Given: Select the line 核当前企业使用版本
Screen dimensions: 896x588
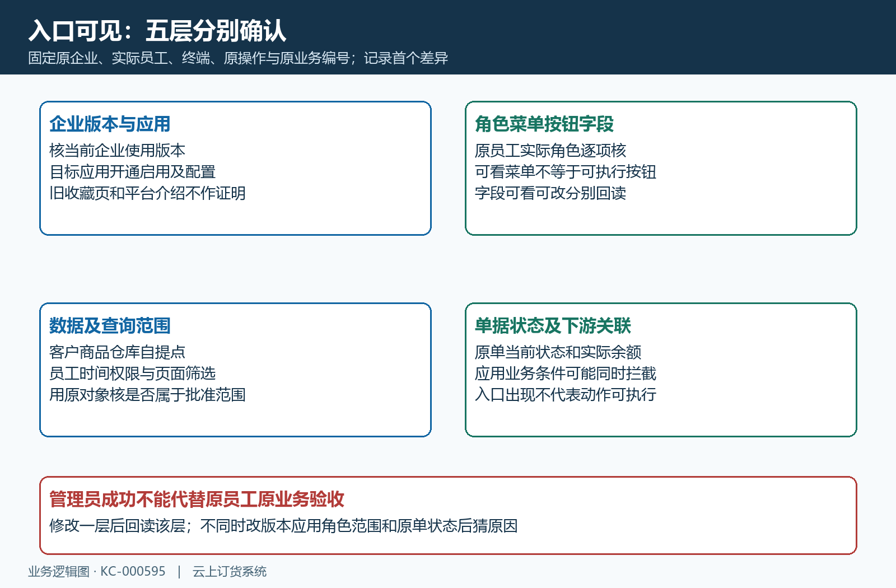Looking at the screenshot, I should click(117, 150).
